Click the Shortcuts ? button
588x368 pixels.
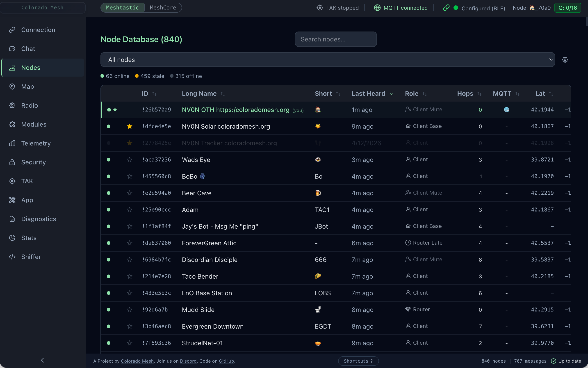coord(358,361)
